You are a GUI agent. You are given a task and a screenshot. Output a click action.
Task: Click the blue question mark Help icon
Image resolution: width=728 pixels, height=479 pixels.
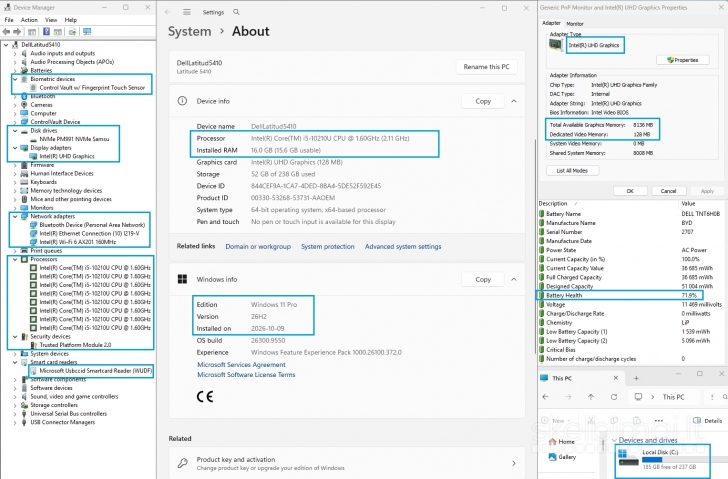click(x=46, y=32)
